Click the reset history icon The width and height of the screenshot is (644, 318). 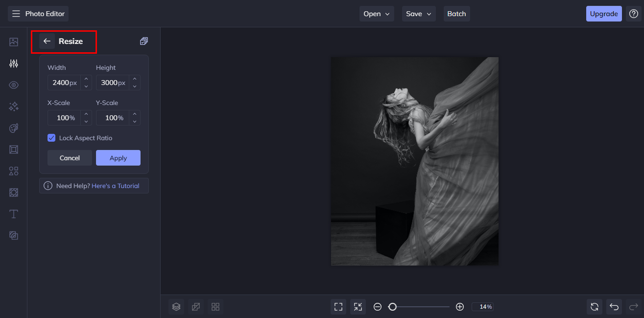tap(594, 306)
